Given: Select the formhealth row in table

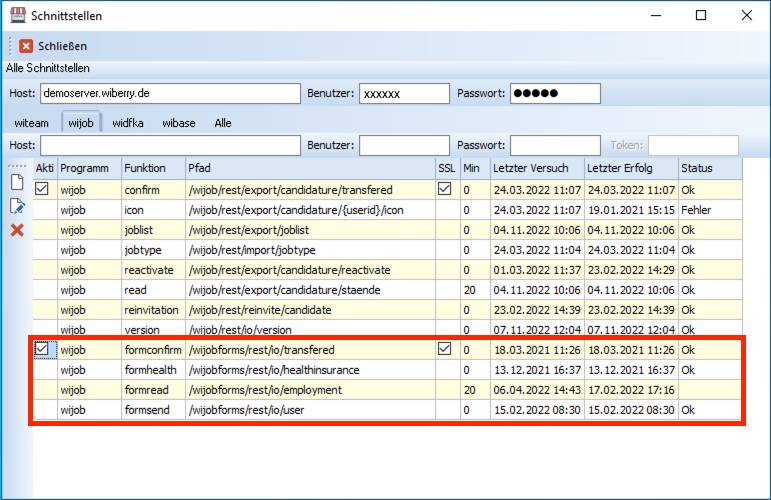Looking at the screenshot, I should pos(300,370).
